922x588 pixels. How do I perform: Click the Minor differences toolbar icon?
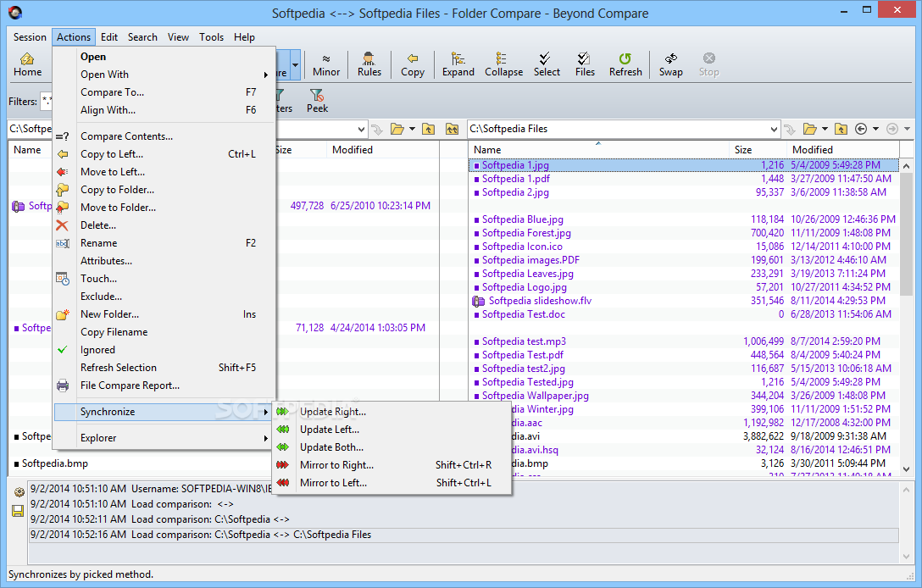[x=325, y=64]
